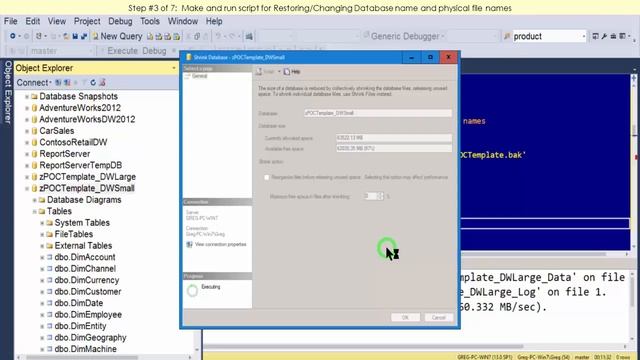Click OK in the Shrink Database dialog

point(405,318)
